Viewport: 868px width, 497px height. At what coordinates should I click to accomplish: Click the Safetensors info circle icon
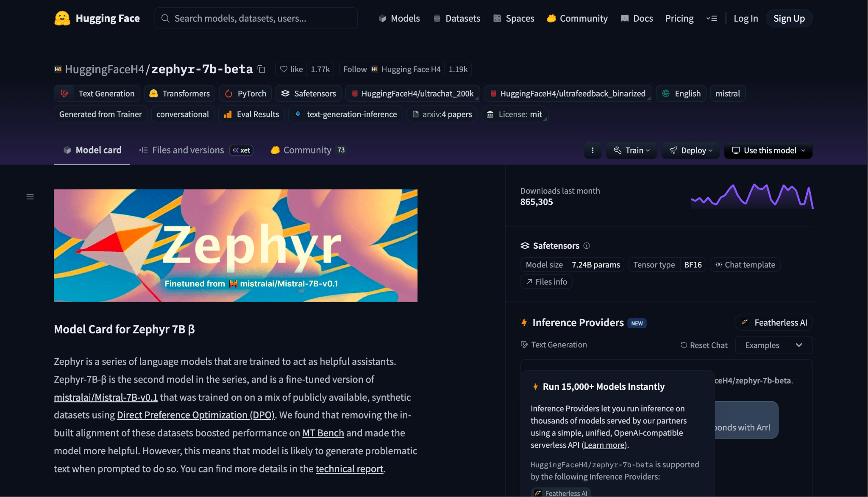587,246
